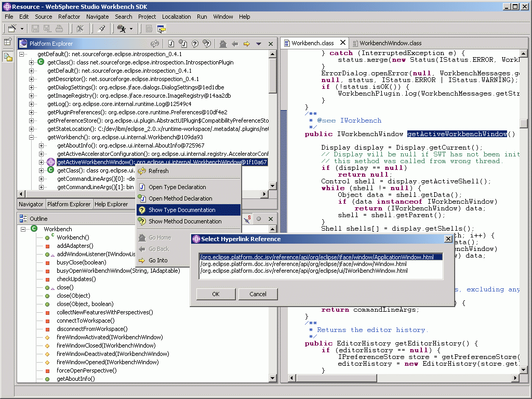Click Show Method Documentation icon in toolbar

[207, 44]
